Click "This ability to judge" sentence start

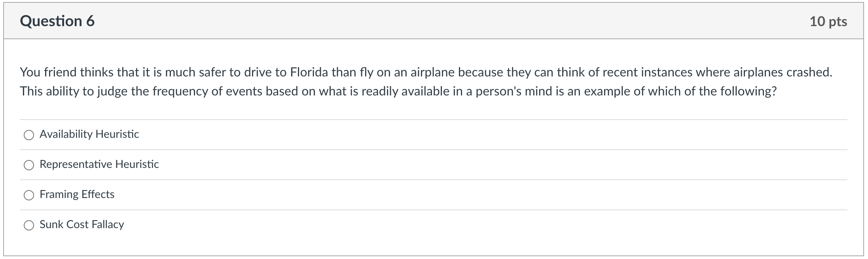pyautogui.click(x=74, y=91)
